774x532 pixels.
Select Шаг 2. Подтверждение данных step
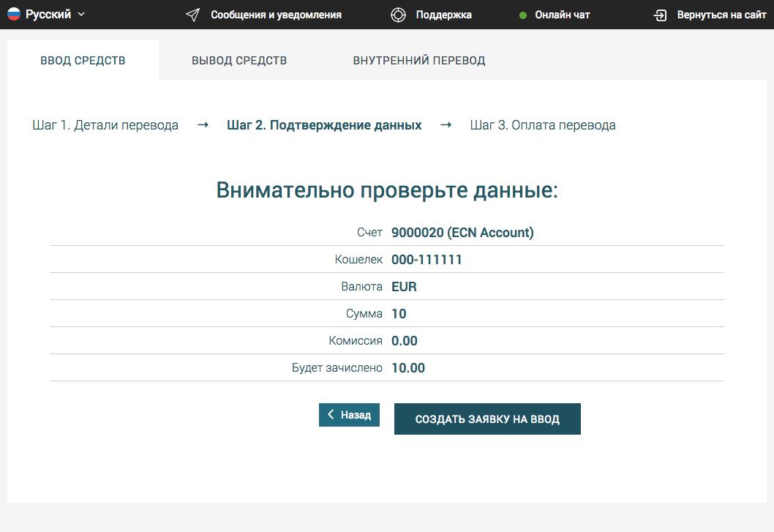[324, 125]
